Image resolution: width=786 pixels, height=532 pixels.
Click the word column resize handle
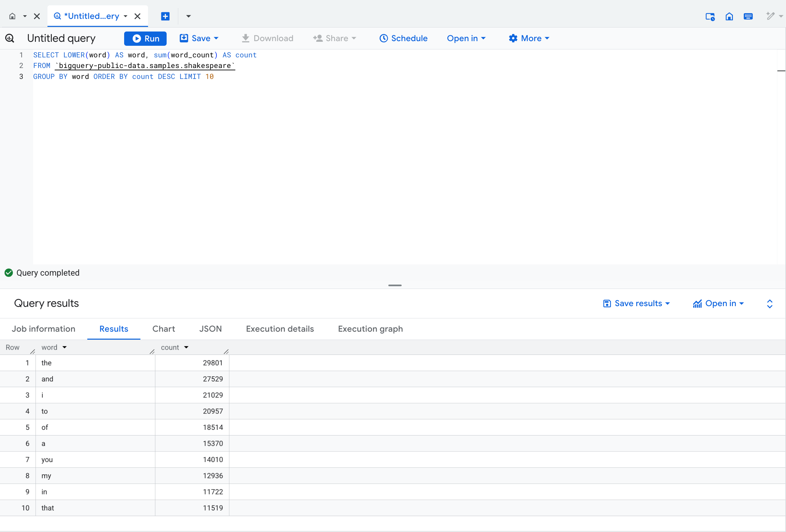click(152, 352)
